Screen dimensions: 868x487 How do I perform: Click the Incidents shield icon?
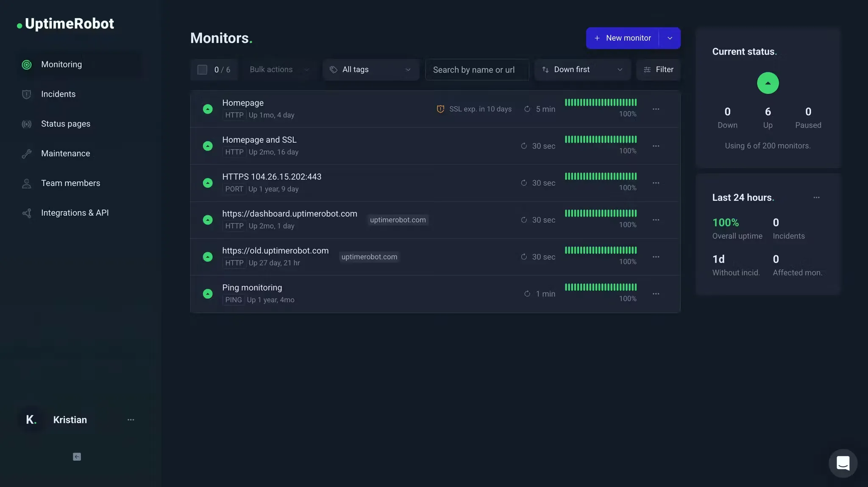27,94
